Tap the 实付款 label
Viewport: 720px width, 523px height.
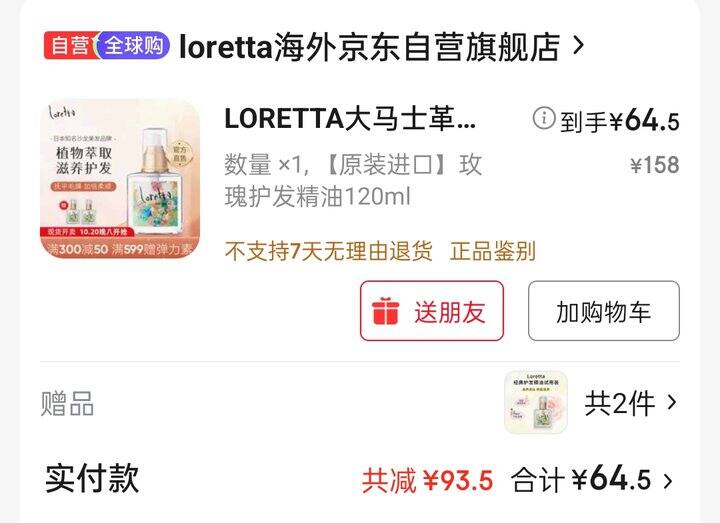pos(92,478)
